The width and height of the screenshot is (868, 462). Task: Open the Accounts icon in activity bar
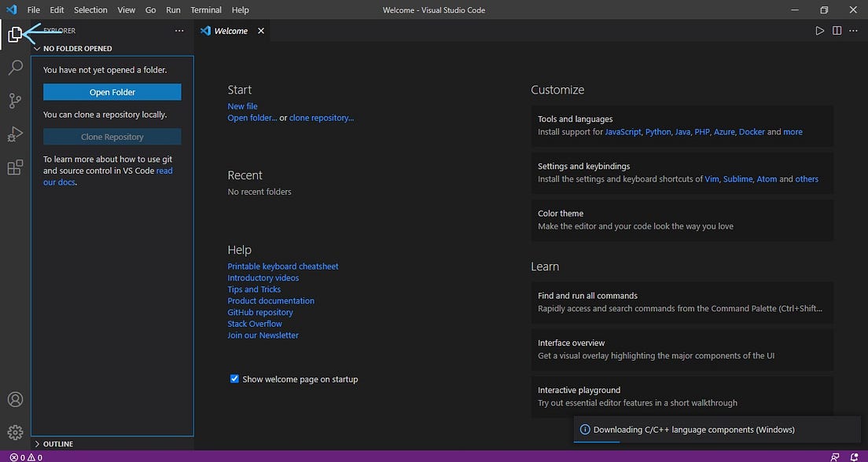pos(15,399)
